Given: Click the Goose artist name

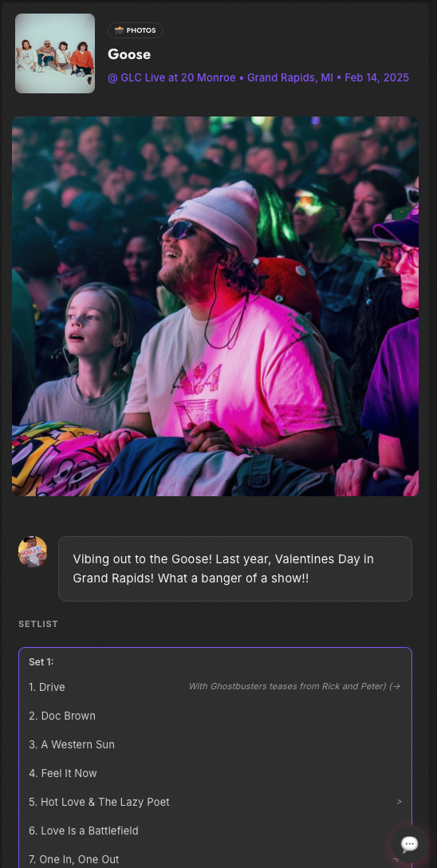Looking at the screenshot, I should click(129, 54).
